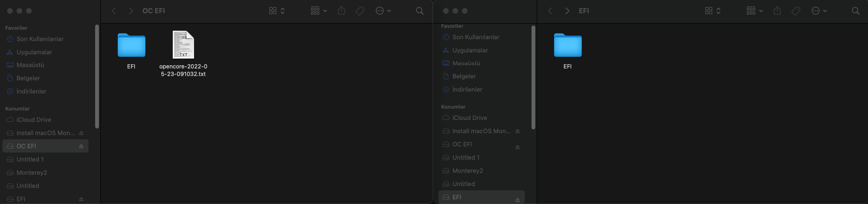Select Uygulamalar in the left sidebar
The image size is (868, 204).
34,52
